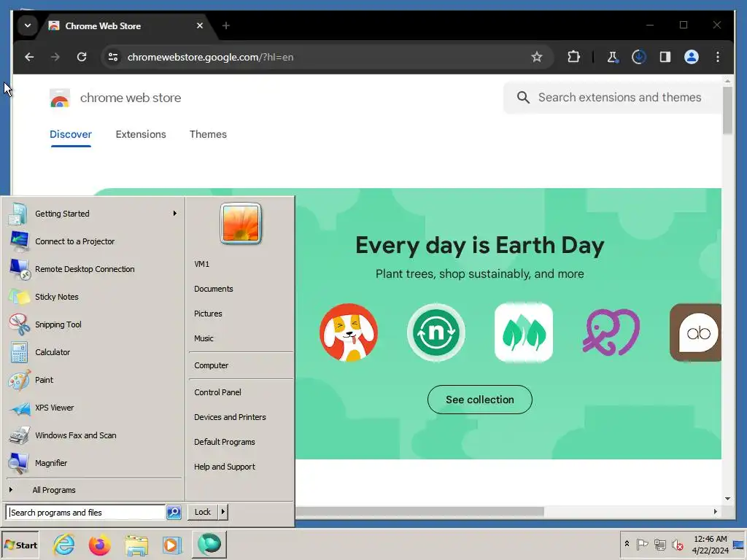Open the green circular n extension icon
This screenshot has width=747, height=560.
coord(436,332)
